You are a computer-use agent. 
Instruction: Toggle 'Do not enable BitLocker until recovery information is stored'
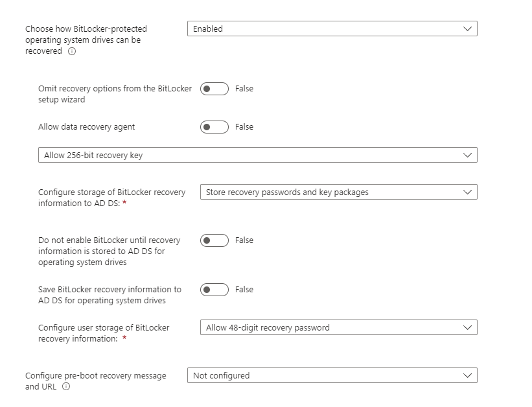coord(214,240)
